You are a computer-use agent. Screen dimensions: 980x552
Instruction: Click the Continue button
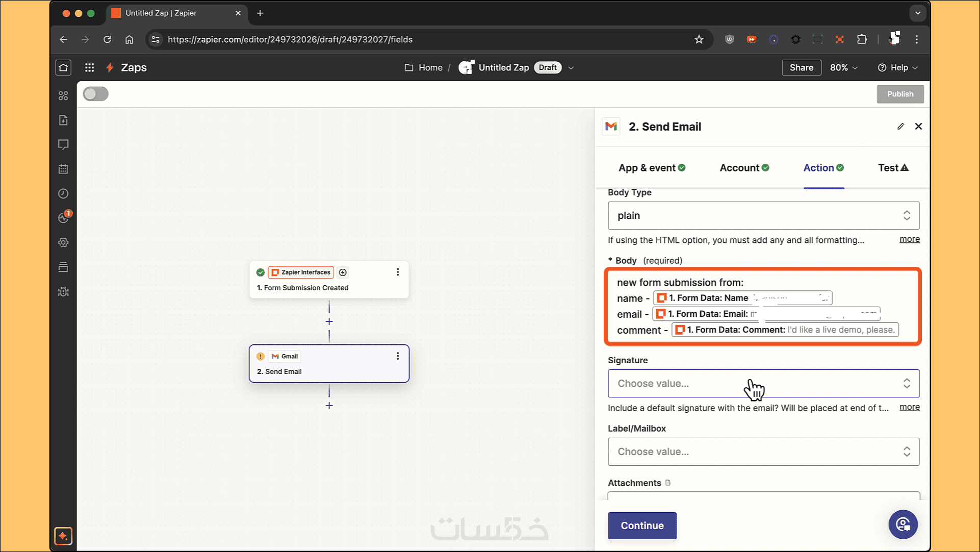(642, 525)
